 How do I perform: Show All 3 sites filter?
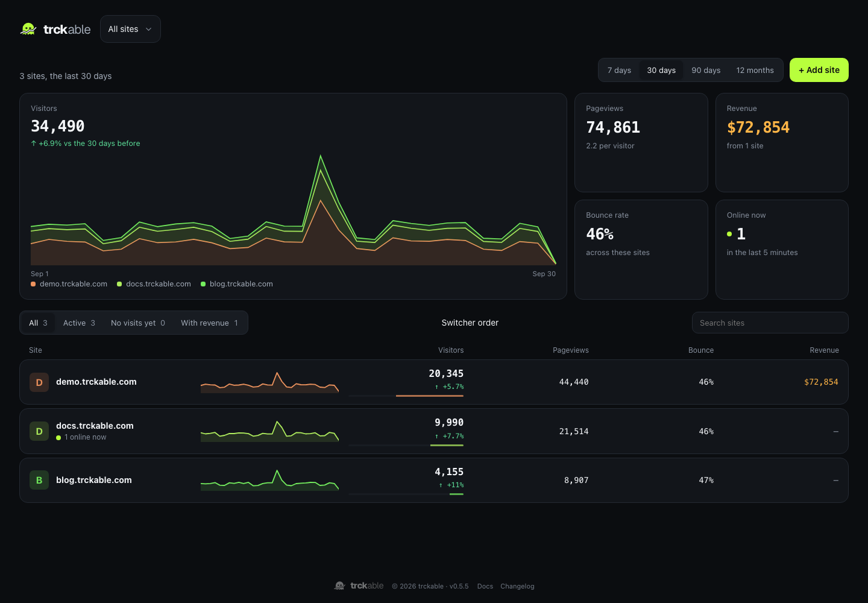point(38,323)
